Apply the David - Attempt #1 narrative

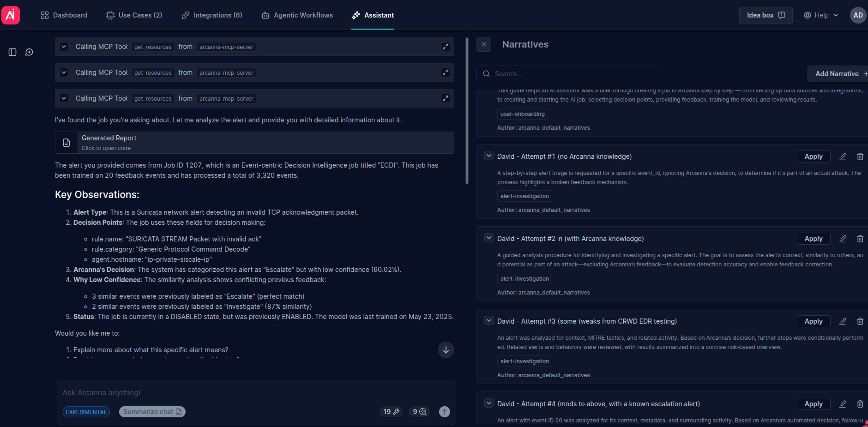pyautogui.click(x=814, y=156)
